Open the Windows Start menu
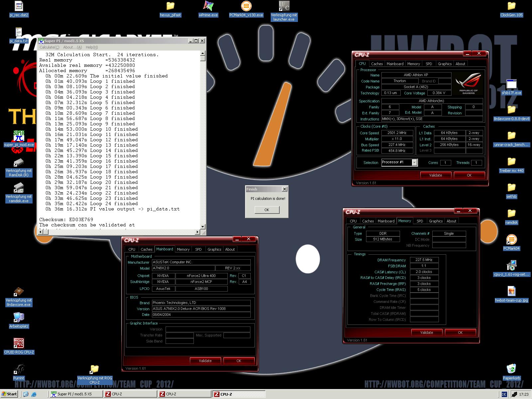This screenshot has height=399, width=532. click(x=9, y=394)
